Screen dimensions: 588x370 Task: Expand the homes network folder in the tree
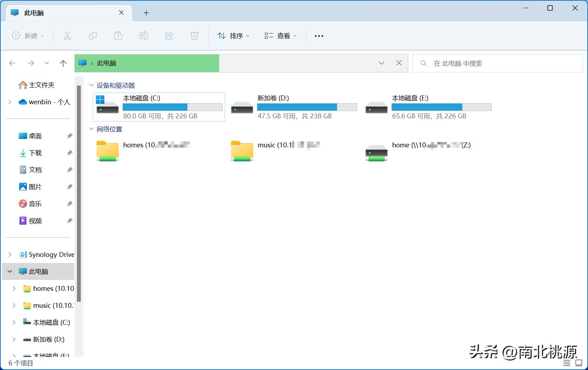tap(13, 288)
